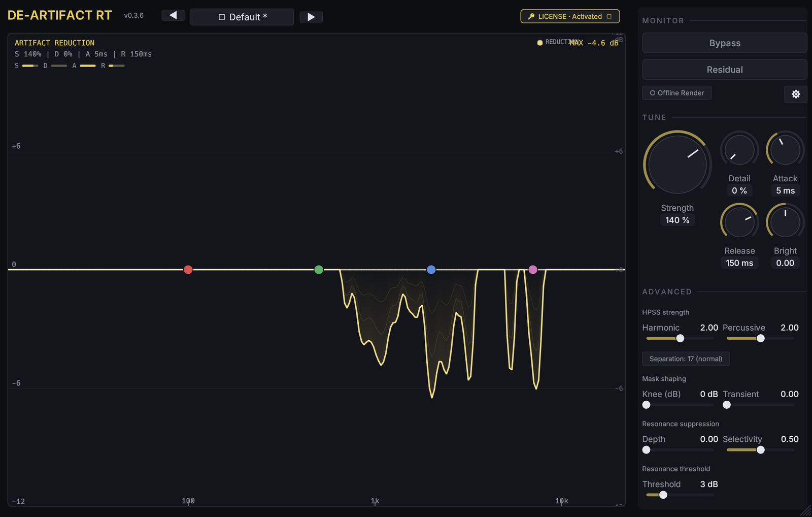Click the LICENSE Activated button

click(x=570, y=16)
